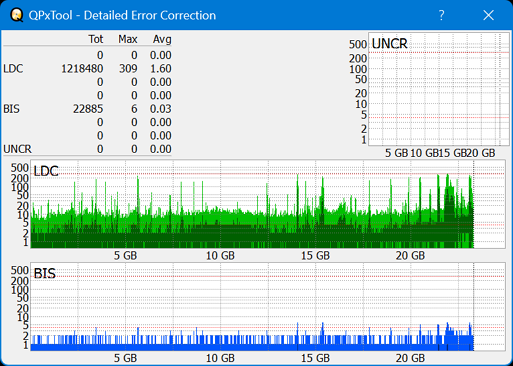Select the BIS total value 22885

(x=88, y=109)
